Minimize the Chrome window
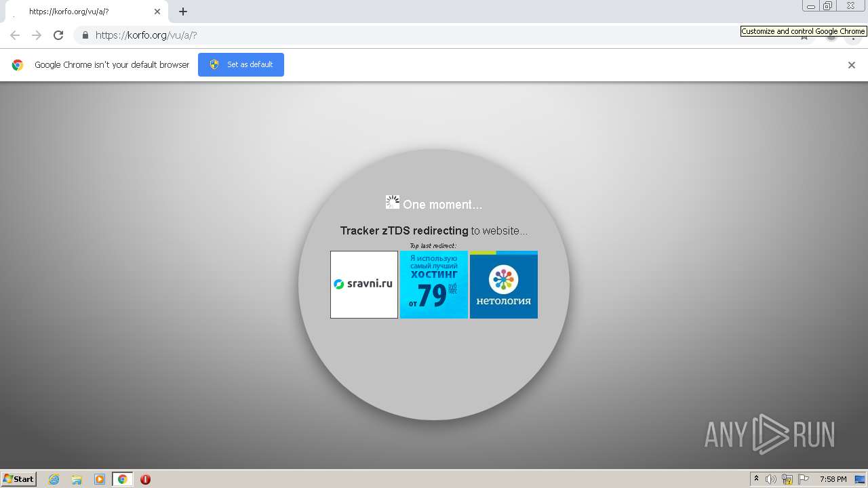 click(x=811, y=6)
